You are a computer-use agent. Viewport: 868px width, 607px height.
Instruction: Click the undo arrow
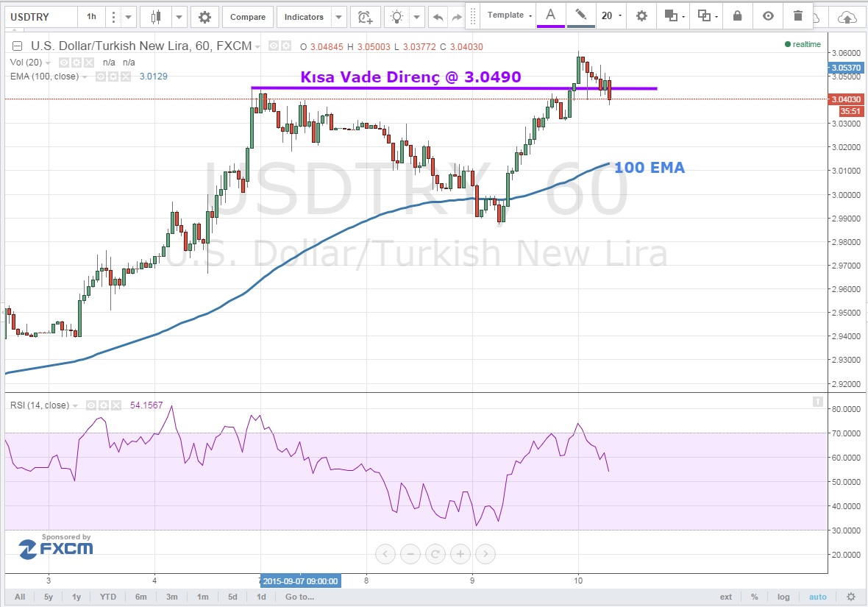tap(438, 16)
